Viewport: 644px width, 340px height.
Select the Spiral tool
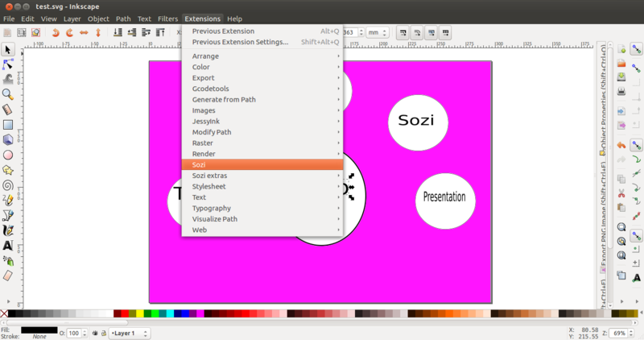click(8, 185)
